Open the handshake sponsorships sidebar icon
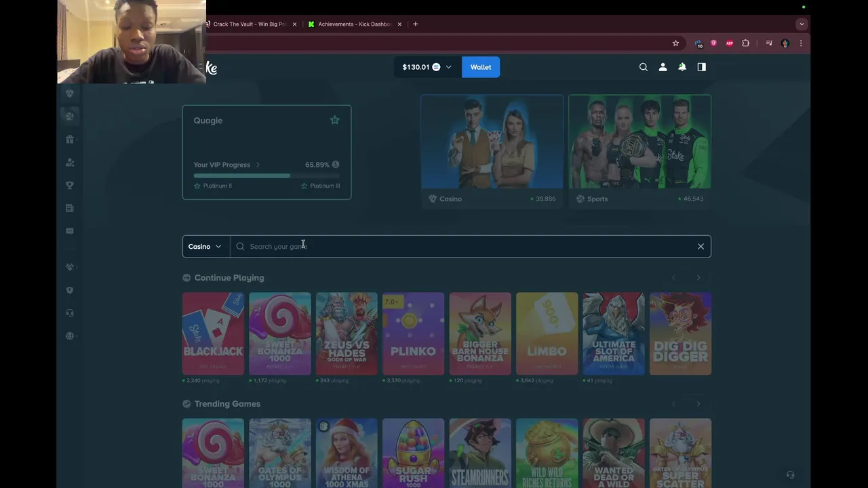Image resolution: width=868 pixels, height=488 pixels. (x=69, y=267)
